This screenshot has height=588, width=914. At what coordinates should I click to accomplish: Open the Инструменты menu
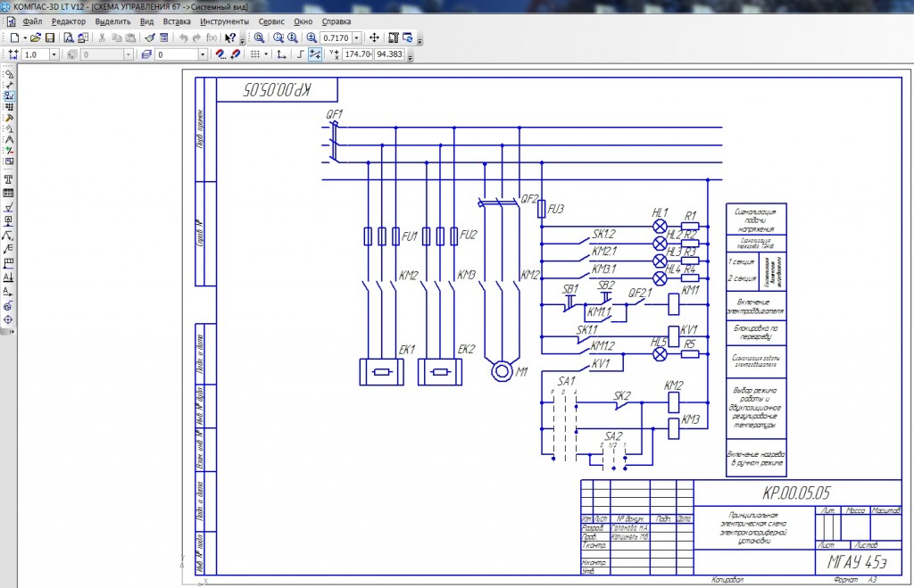(x=224, y=21)
